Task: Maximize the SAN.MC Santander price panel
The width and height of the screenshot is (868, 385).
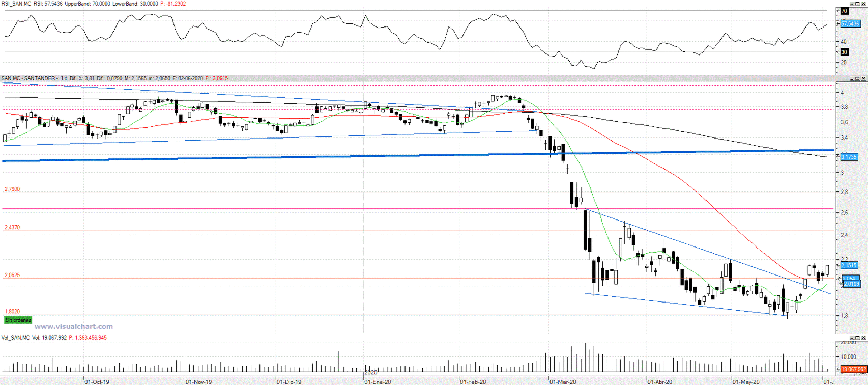Action: click(x=858, y=78)
